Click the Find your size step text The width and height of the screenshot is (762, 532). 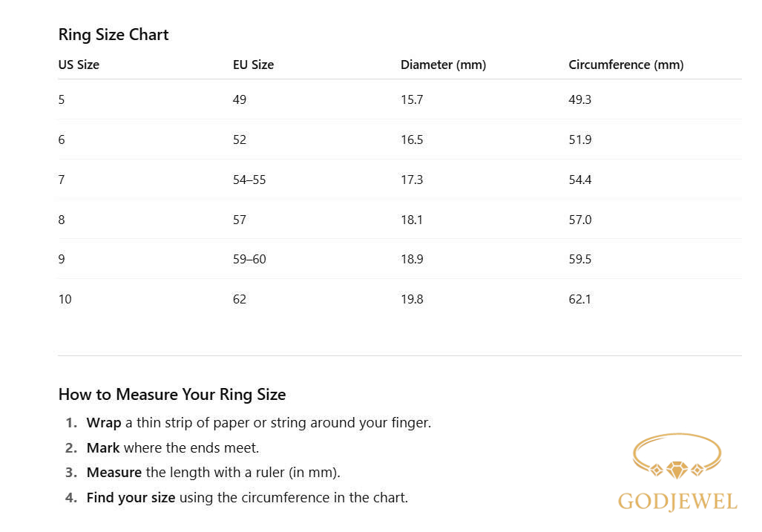pyautogui.click(x=131, y=497)
